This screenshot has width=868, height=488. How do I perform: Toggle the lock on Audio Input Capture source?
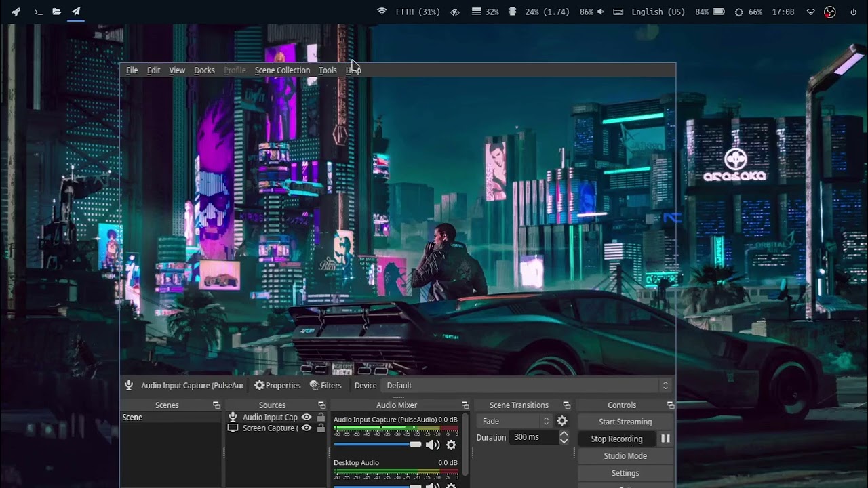(321, 418)
